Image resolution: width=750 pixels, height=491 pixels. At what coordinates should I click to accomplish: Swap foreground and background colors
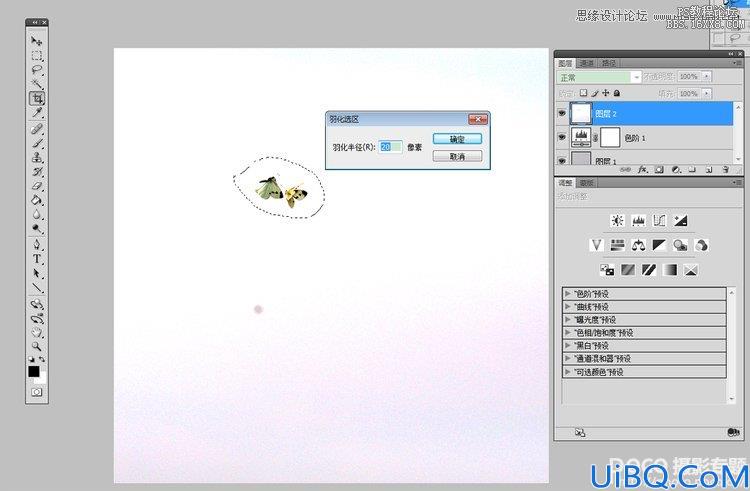pyautogui.click(x=42, y=359)
